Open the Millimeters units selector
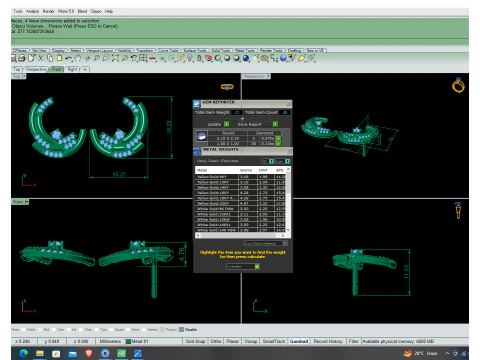480x360 pixels. (x=110, y=341)
